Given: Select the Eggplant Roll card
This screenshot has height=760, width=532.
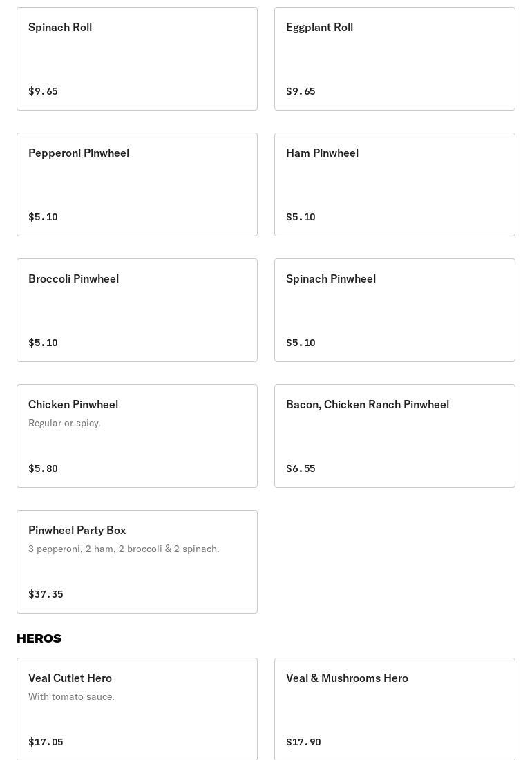Looking at the screenshot, I should [x=395, y=59].
